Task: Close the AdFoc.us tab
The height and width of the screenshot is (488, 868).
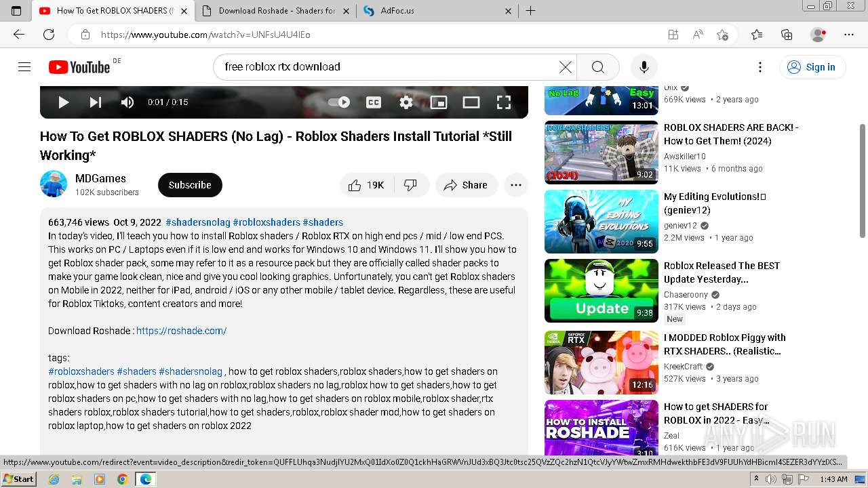Action: (508, 11)
